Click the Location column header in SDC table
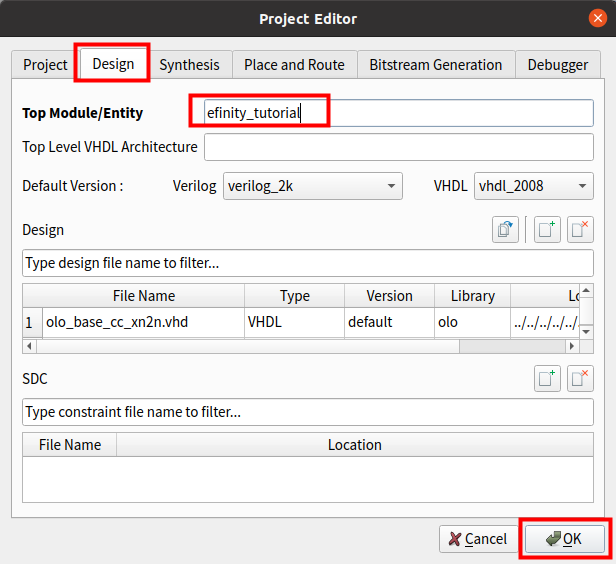This screenshot has width=616, height=564. pos(355,445)
